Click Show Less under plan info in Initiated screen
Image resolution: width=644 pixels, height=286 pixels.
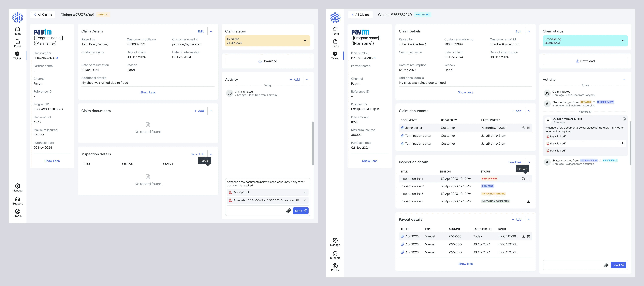coord(52,161)
